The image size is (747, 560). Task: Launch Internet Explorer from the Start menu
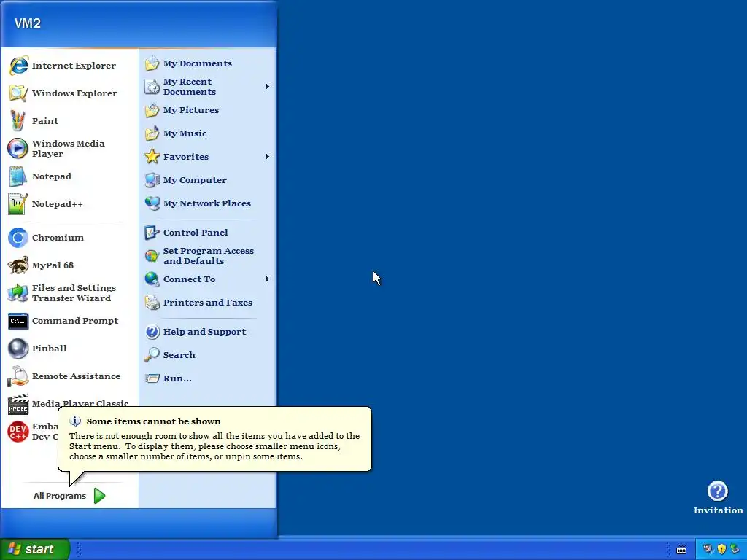pyautogui.click(x=69, y=65)
